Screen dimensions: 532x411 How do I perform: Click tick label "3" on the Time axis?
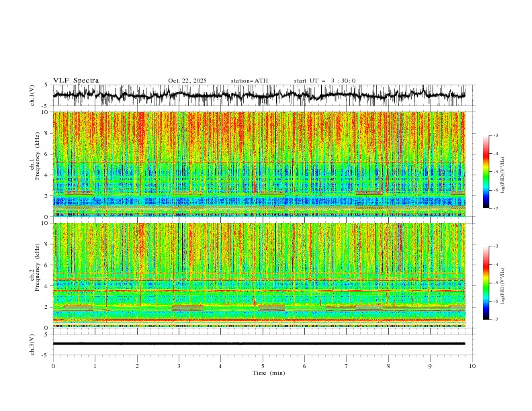[x=179, y=366]
